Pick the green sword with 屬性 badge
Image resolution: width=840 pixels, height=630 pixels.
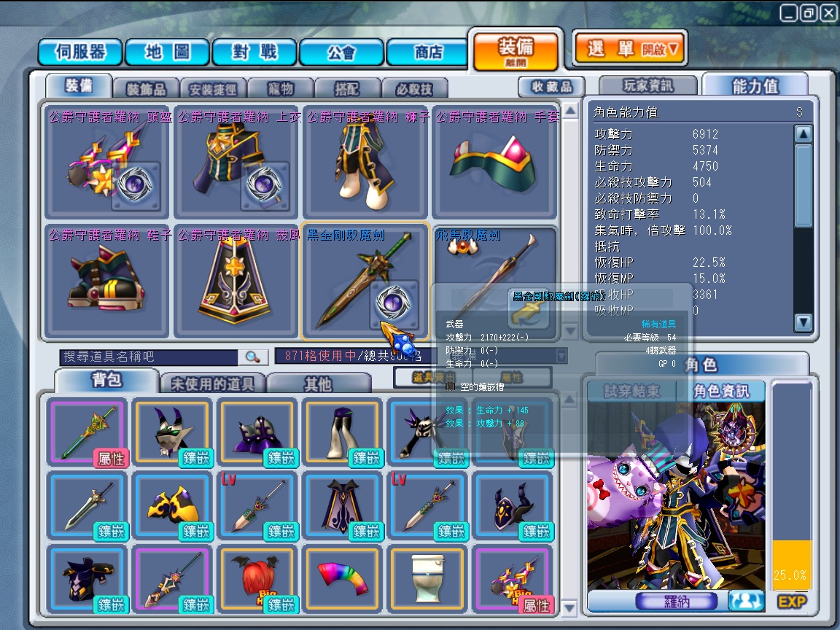coord(87,432)
